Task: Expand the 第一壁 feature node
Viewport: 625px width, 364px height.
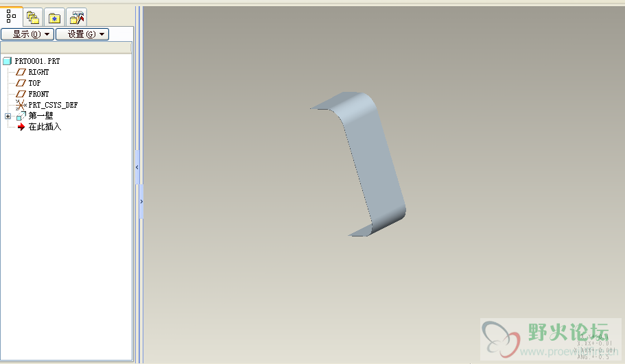Action: [x=8, y=116]
